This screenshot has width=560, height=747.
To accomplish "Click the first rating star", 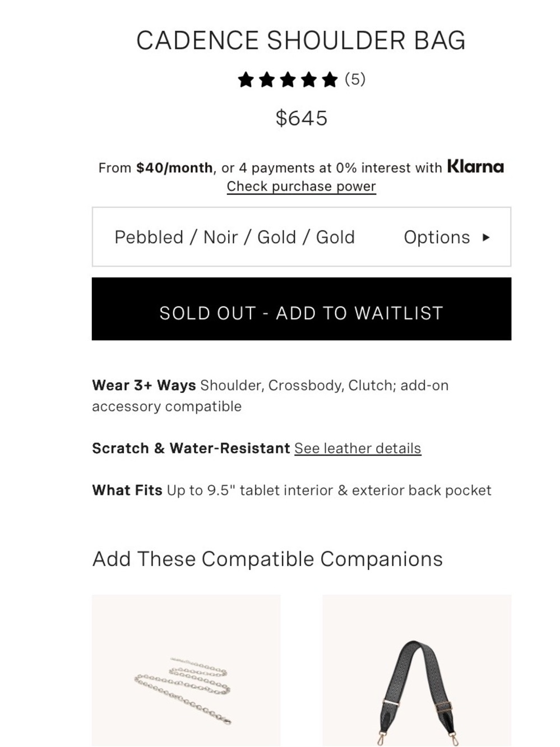I will point(246,80).
